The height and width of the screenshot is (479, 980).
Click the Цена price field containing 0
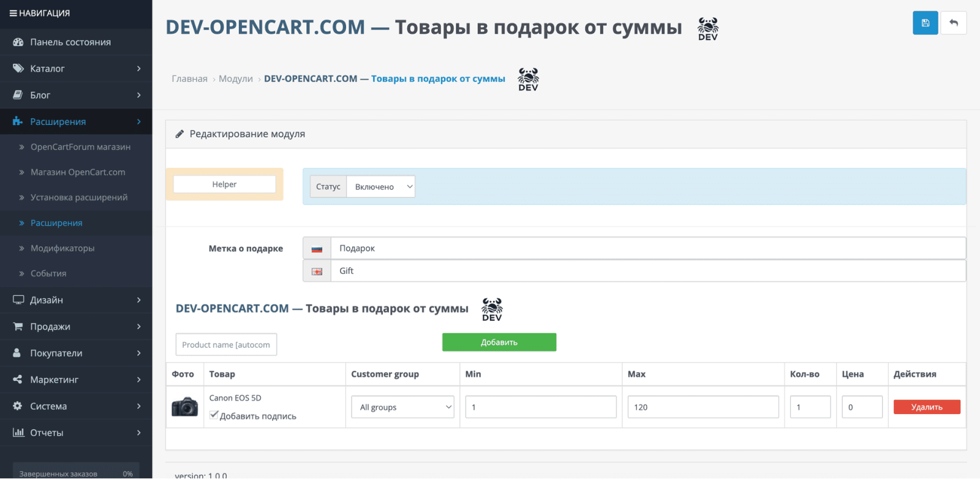pyautogui.click(x=862, y=407)
